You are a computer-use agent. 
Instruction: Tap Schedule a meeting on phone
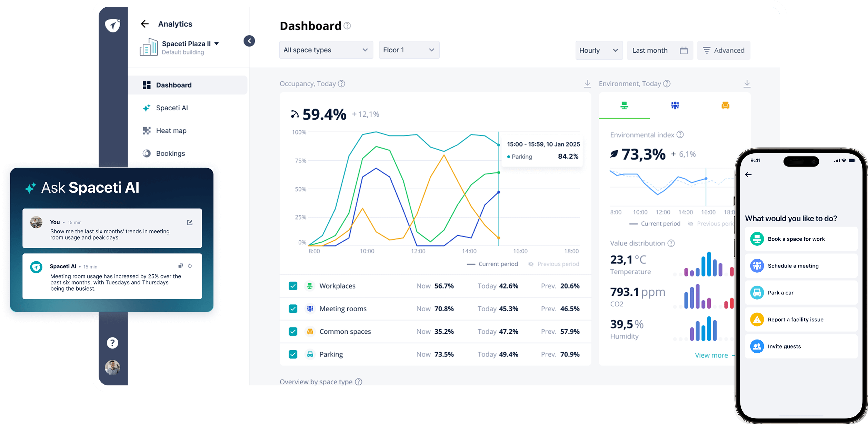(x=801, y=266)
